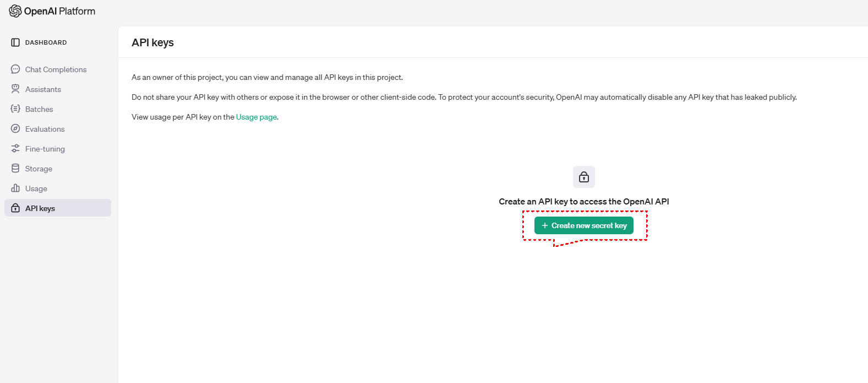Select the API keys sidebar item

[58, 208]
